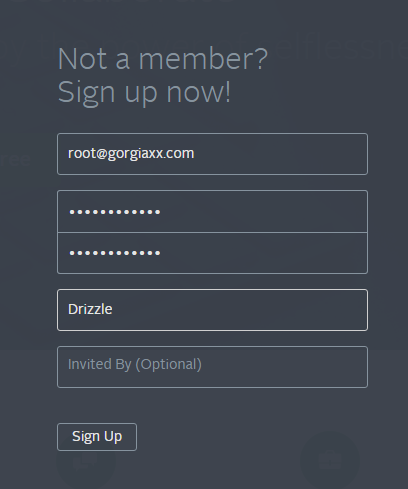The width and height of the screenshot is (408, 489).
Task: Click the blank space right of the email address
Action: click(x=280, y=154)
